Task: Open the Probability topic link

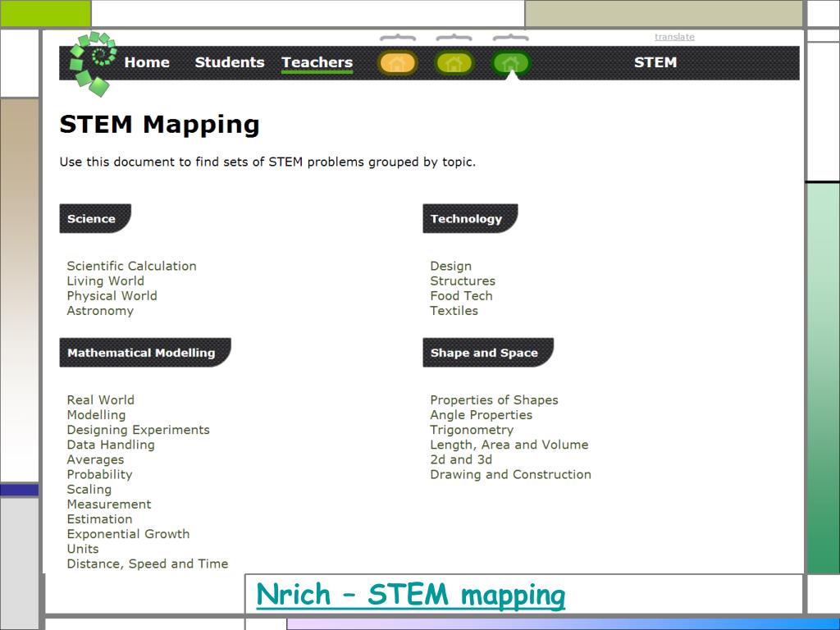Action: [99, 475]
